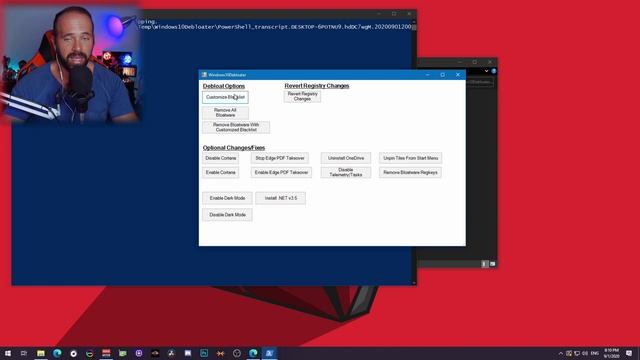Open File Explorer from taskbar
This screenshot has height=360, width=640.
click(40, 353)
